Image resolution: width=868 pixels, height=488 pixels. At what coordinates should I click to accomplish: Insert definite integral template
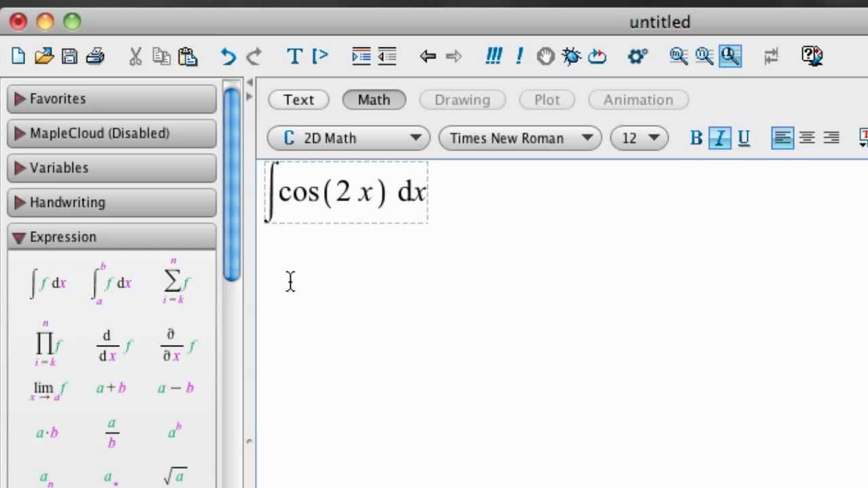[111, 283]
